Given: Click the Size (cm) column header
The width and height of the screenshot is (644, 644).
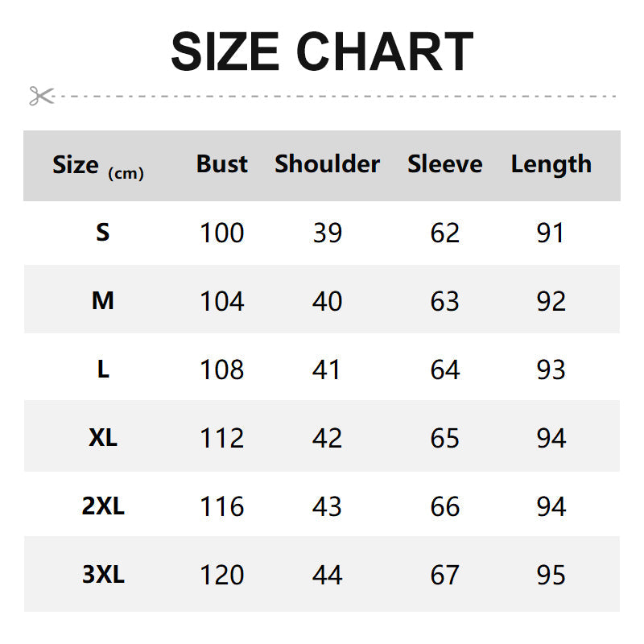Looking at the screenshot, I should 97,166.
